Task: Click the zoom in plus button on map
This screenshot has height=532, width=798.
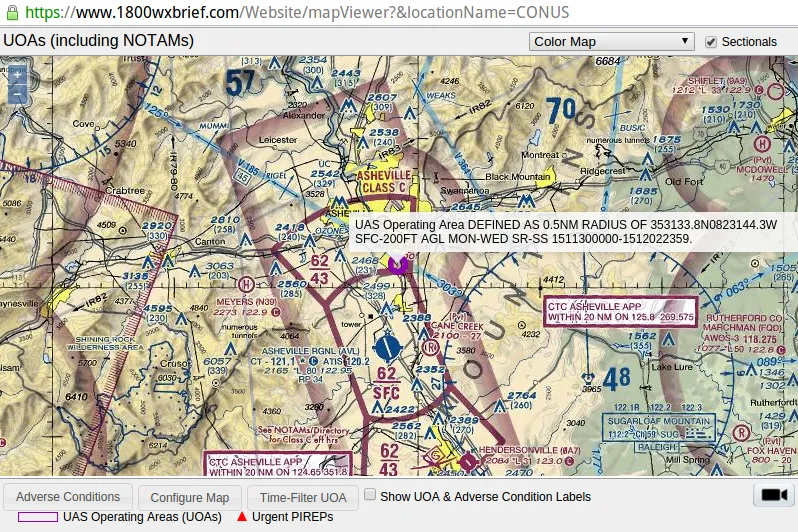Action: 17,75
